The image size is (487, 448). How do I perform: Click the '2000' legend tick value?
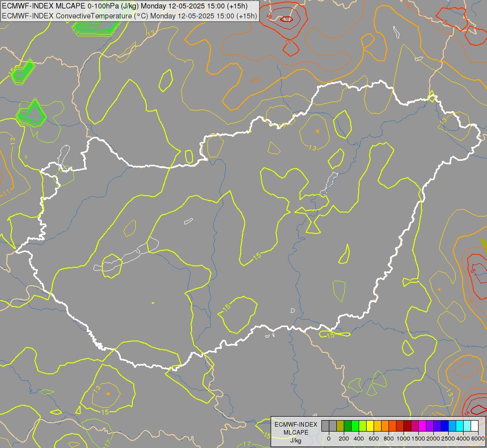(x=433, y=439)
